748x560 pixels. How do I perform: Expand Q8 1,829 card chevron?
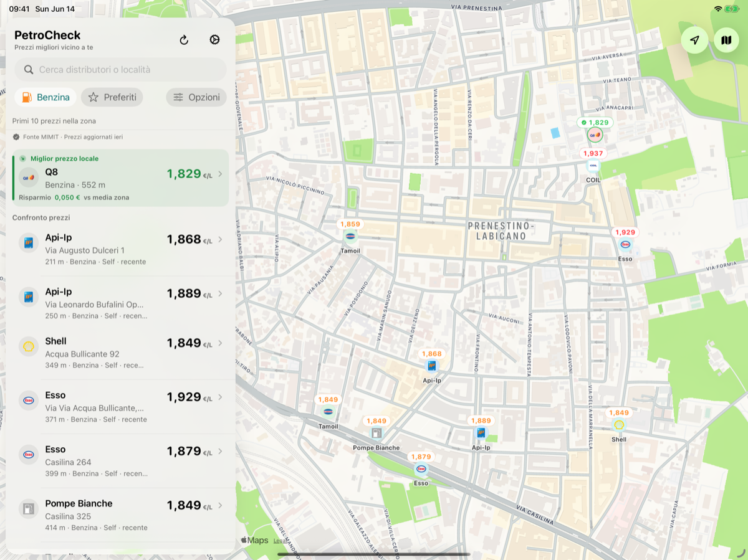220,174
